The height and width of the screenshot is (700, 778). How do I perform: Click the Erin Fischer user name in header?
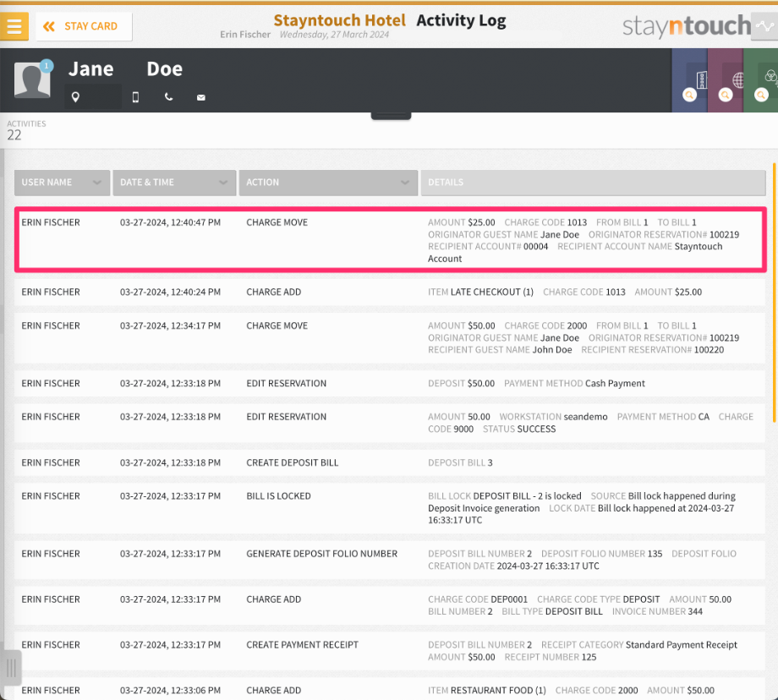(245, 35)
